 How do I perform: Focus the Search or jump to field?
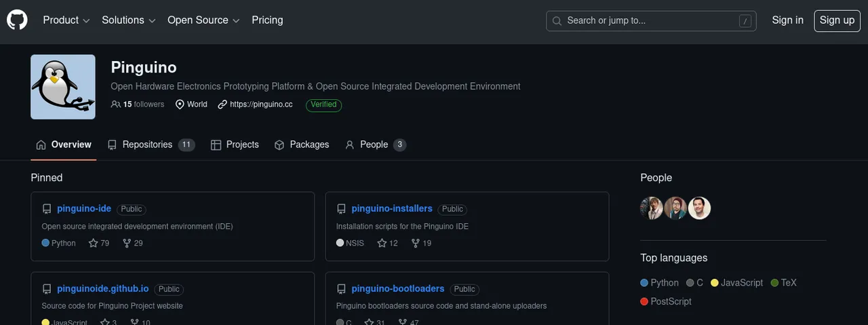tap(651, 21)
